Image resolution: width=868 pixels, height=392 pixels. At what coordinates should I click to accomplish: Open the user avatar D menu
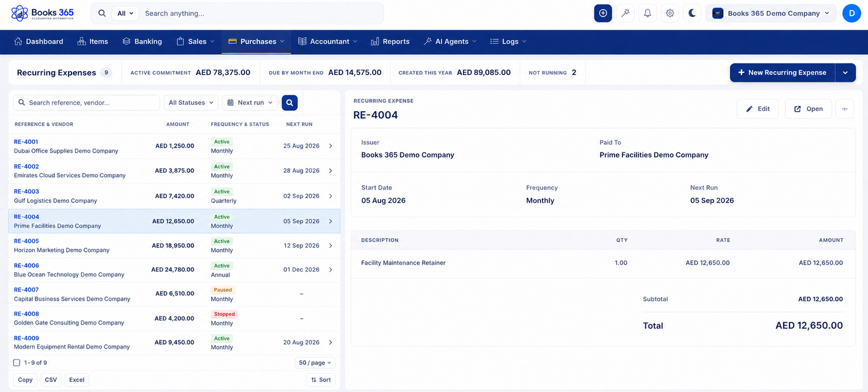pos(852,14)
